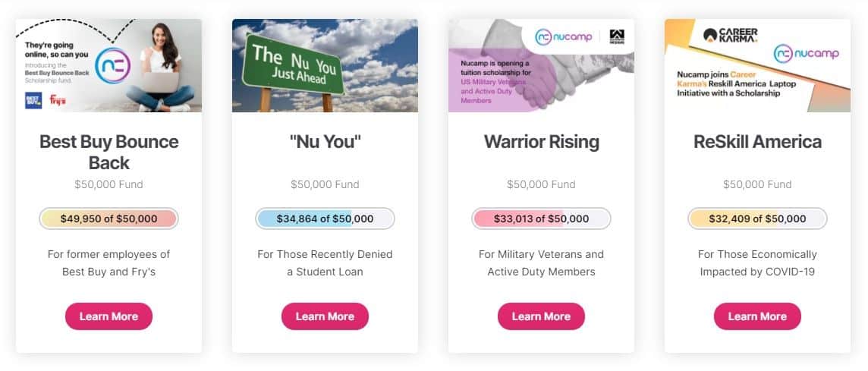Click Nucamp circular logo beside laptop woman
This screenshot has height=371, width=868.
coord(113,65)
